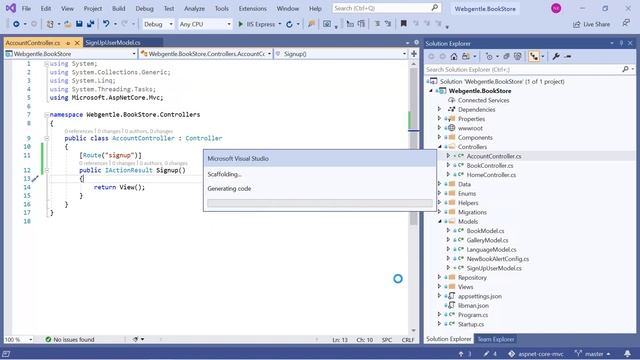Select SignUpUserModel.cs in Models folder
This screenshot has width=640, height=360.
coord(494,268)
